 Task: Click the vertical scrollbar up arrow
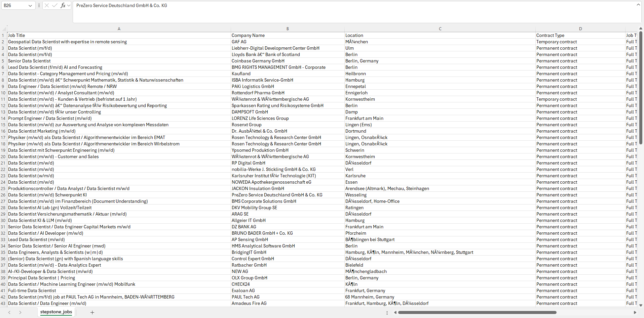pos(641,29)
